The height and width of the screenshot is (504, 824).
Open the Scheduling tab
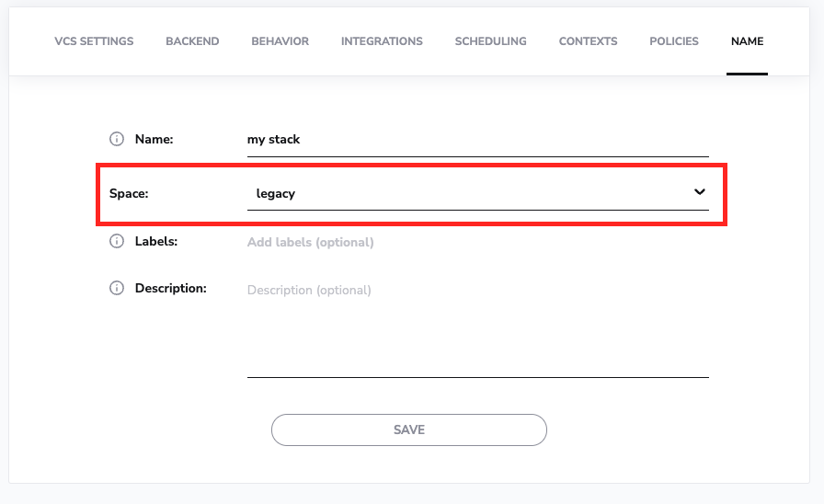tap(490, 41)
